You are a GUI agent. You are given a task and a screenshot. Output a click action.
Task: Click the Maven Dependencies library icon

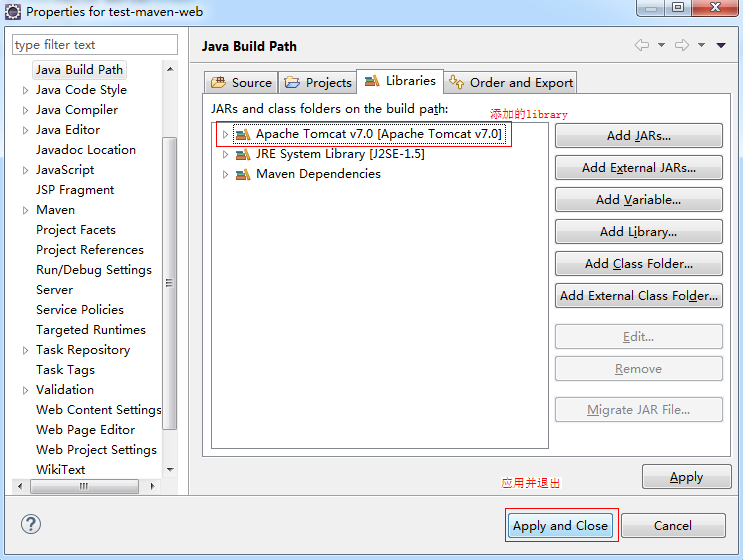[x=243, y=174]
